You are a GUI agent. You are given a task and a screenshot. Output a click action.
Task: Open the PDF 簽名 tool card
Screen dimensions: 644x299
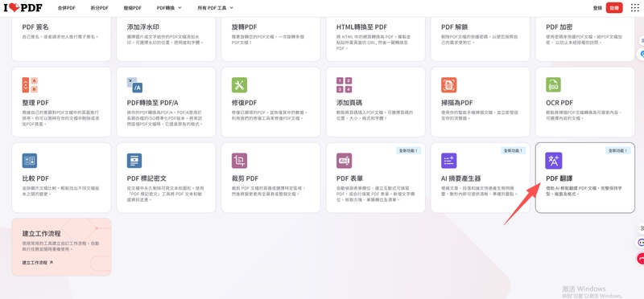point(61,39)
